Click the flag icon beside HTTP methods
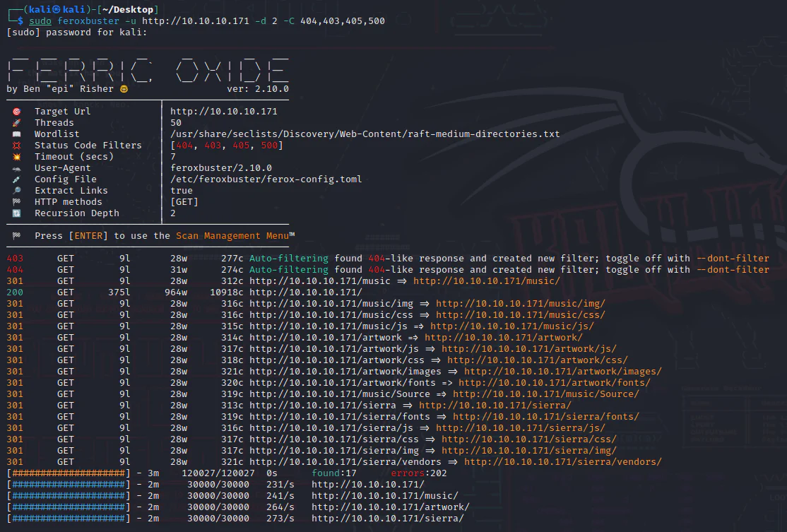This screenshot has height=532, width=787. coord(16,202)
